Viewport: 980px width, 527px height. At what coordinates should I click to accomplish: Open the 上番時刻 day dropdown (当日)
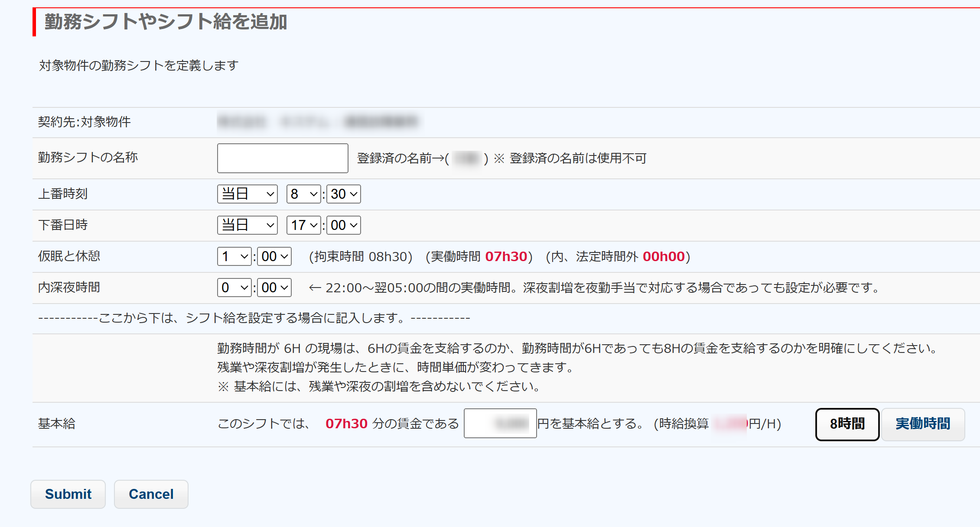pyautogui.click(x=247, y=194)
